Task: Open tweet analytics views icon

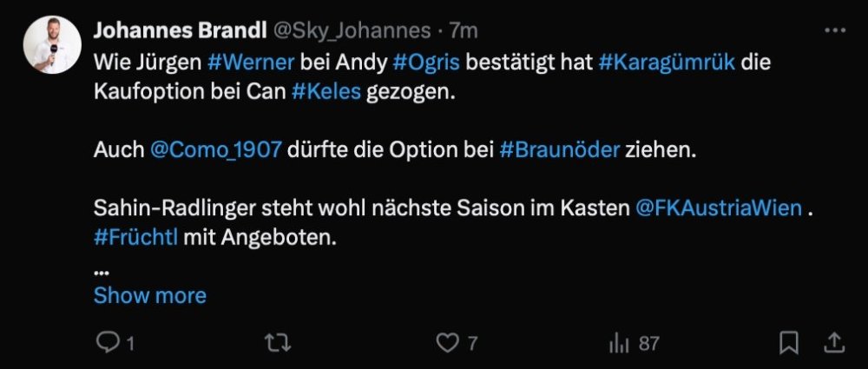Action: pos(619,344)
